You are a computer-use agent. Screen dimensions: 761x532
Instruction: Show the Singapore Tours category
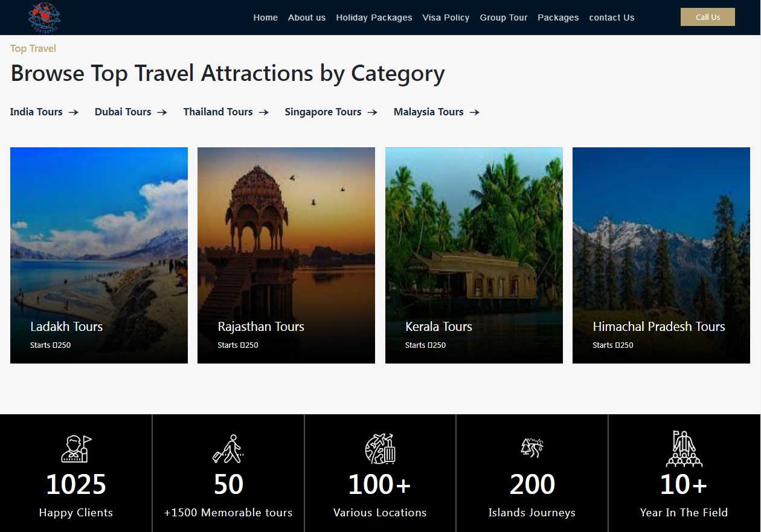coord(323,112)
